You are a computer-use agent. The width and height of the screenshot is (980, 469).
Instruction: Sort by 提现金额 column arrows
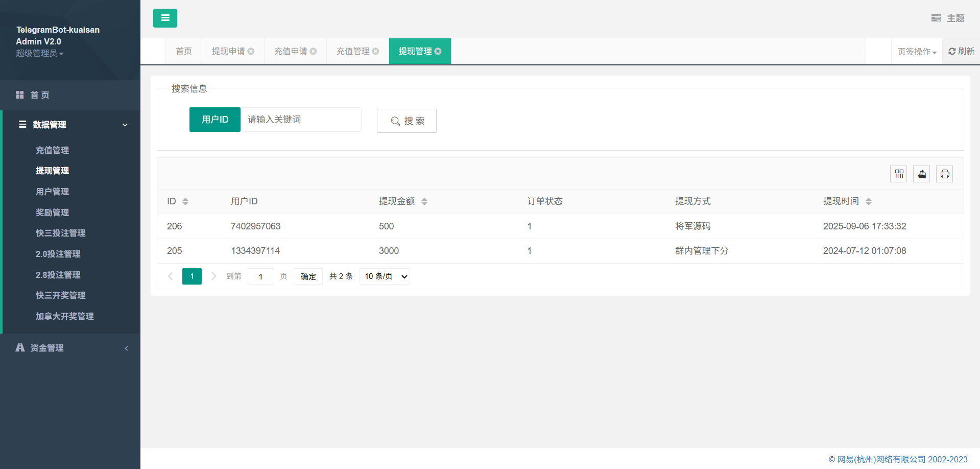point(424,201)
